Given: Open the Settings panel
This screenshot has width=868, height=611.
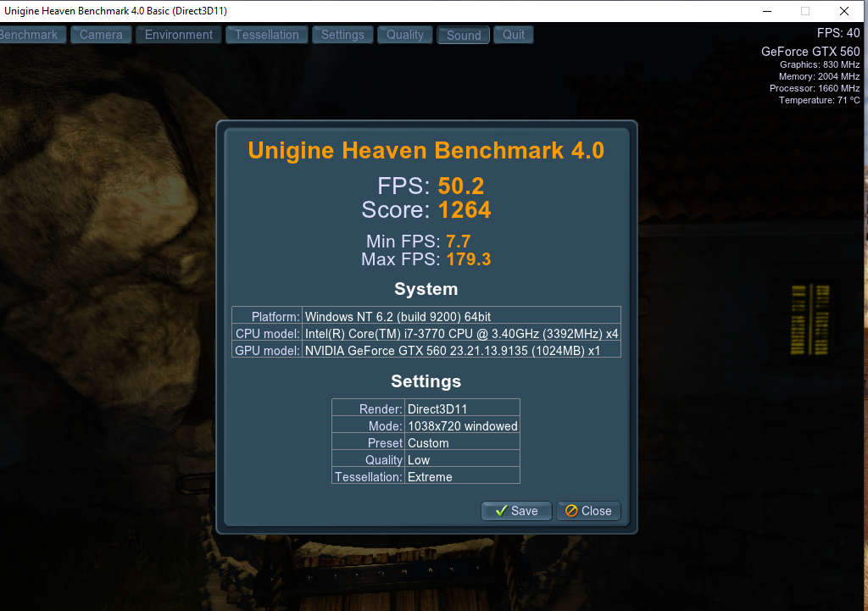Looking at the screenshot, I should pos(342,35).
